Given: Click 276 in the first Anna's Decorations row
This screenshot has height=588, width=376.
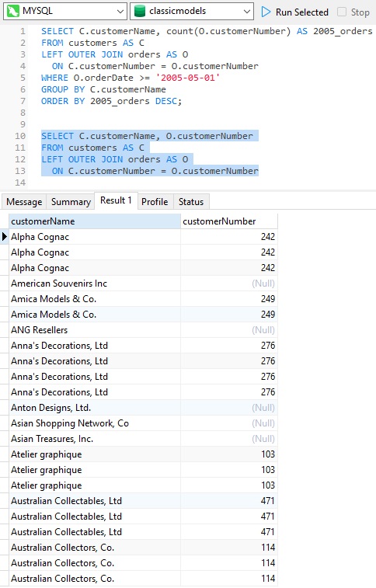Looking at the screenshot, I should [x=268, y=346].
